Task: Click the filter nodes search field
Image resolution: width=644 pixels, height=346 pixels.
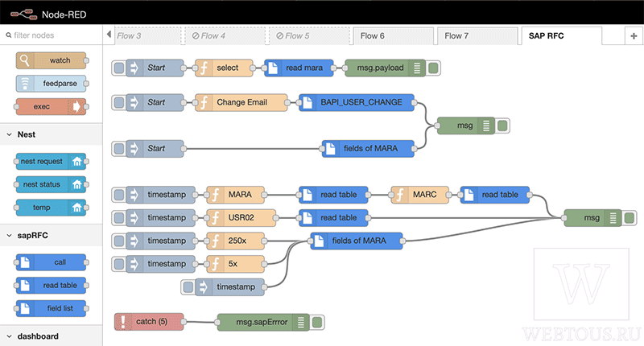Action: tap(52, 35)
